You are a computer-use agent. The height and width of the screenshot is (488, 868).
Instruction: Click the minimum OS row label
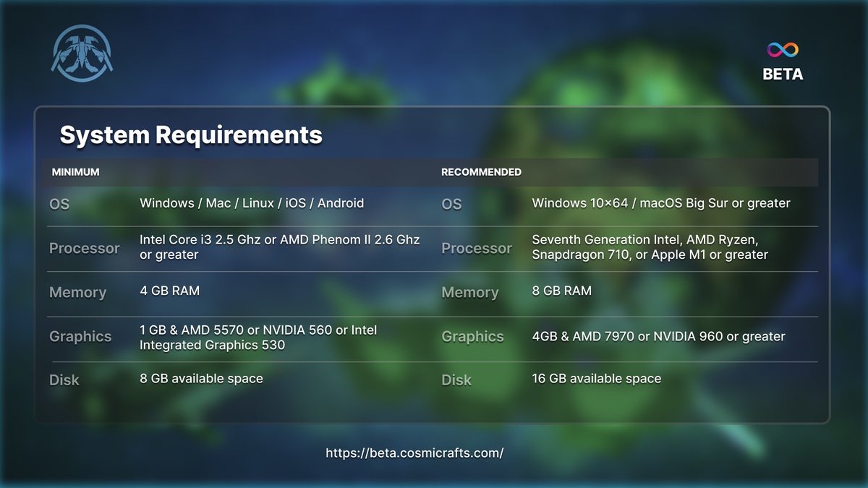59,205
